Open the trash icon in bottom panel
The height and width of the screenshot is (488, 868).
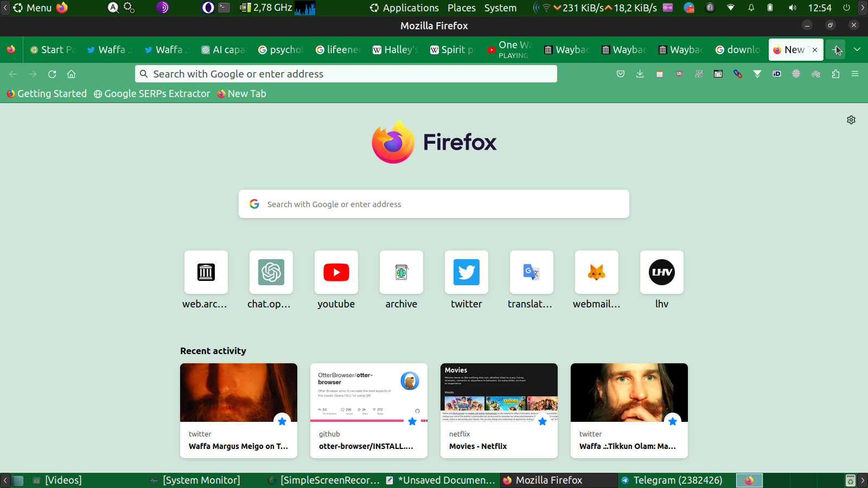tap(851, 480)
